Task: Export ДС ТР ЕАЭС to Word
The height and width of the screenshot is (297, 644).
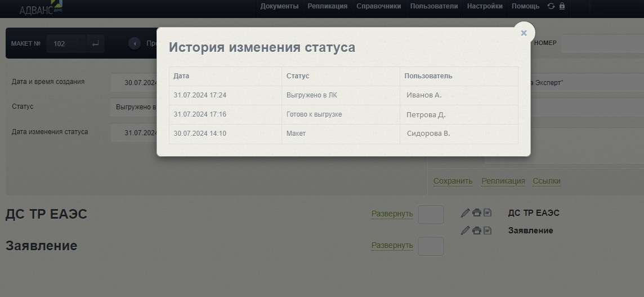Action: 488,213
